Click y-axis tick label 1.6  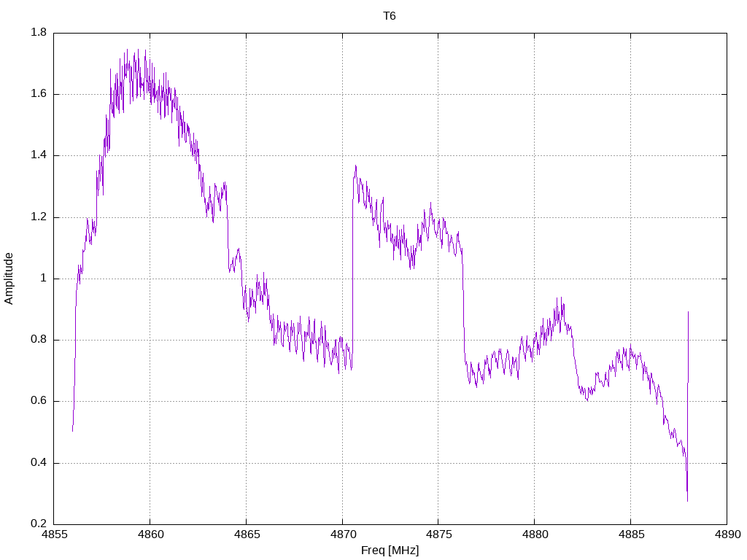click(x=39, y=94)
